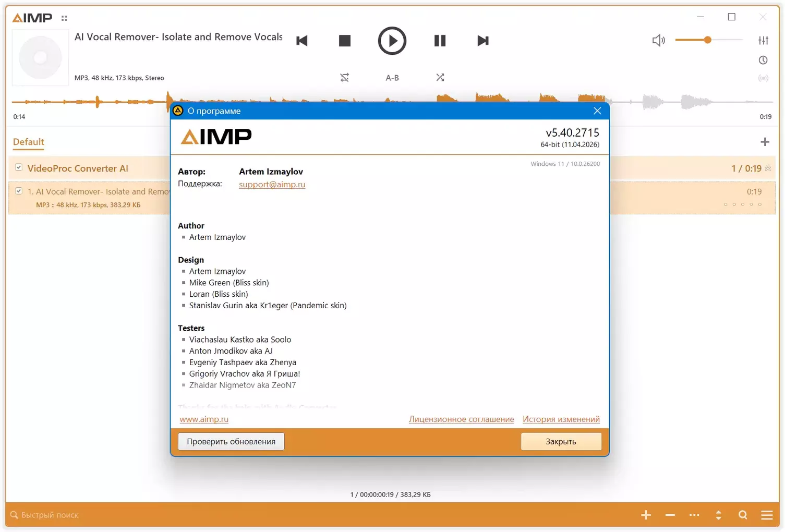This screenshot has height=532, width=785.
Task: Click the AIMP logo in main window
Action: pos(32,18)
